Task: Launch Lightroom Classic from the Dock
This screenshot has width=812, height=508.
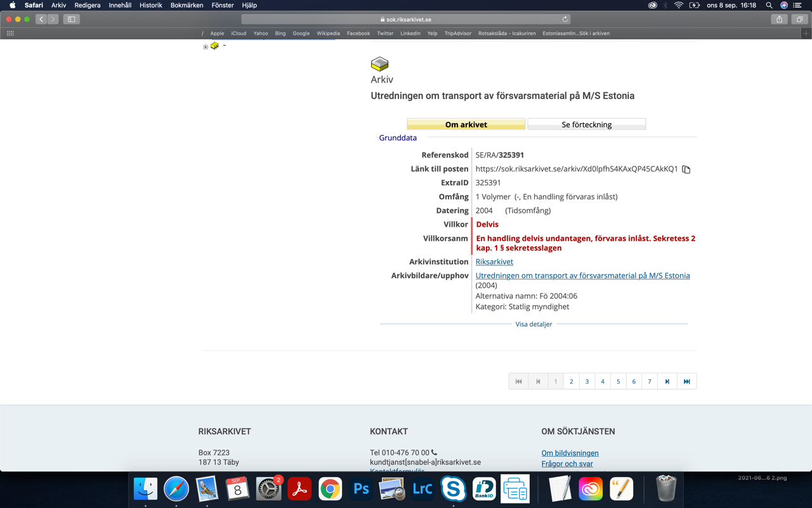Action: tap(422, 489)
